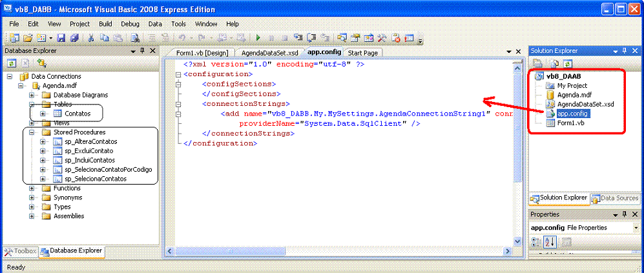Viewport: 644px width, 273px height.
Task: Expand the Assemblies folder
Action: coord(32,216)
